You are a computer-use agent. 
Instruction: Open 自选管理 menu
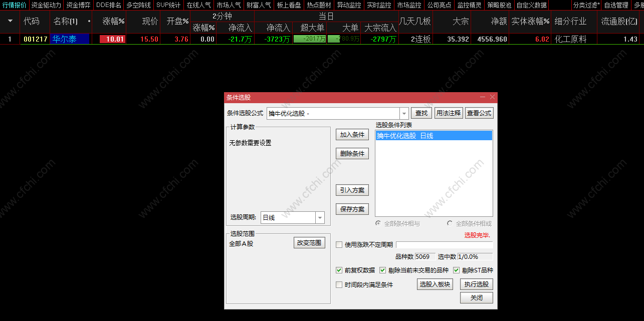point(616,5)
